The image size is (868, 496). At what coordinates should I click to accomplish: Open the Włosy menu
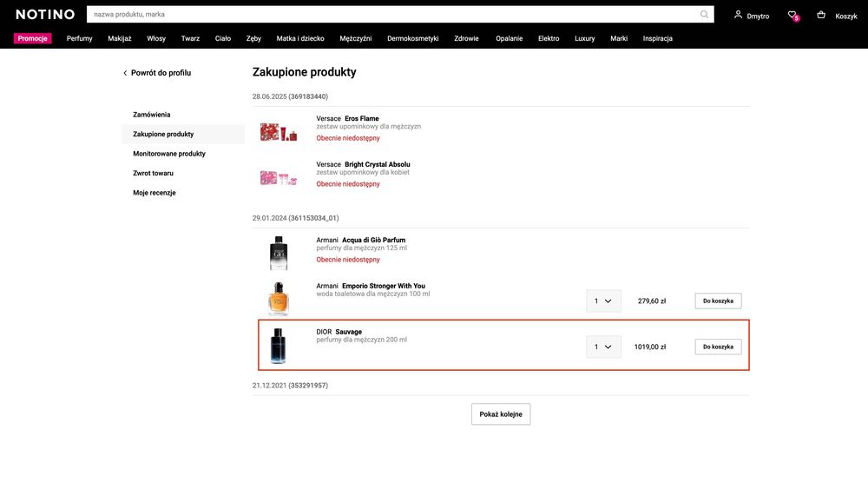point(156,38)
